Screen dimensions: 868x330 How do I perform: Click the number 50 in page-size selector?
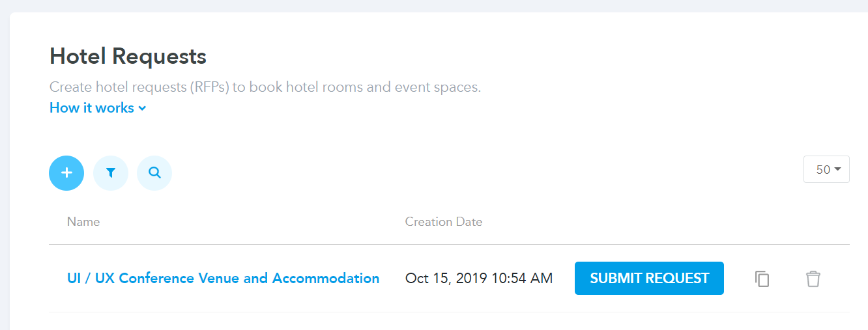click(x=823, y=169)
